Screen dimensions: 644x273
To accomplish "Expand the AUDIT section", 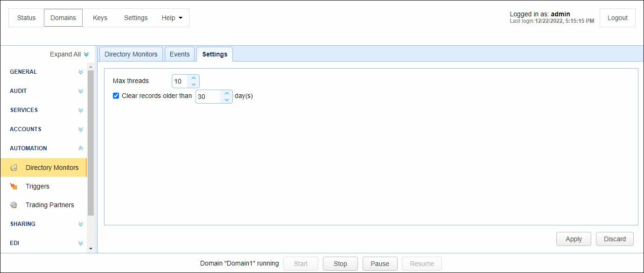I will (81, 91).
